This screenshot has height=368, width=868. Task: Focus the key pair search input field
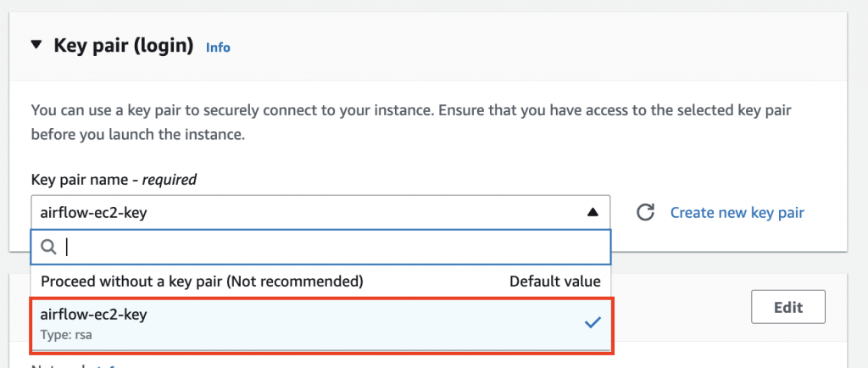[331, 247]
